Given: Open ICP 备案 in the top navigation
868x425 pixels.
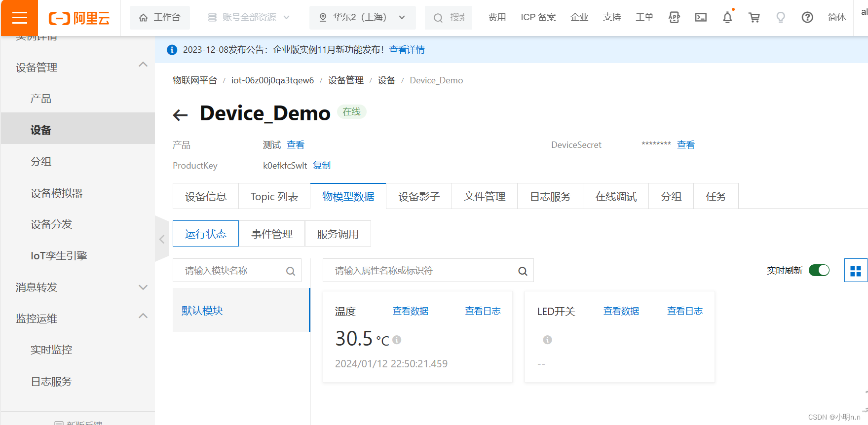Looking at the screenshot, I should pyautogui.click(x=538, y=18).
